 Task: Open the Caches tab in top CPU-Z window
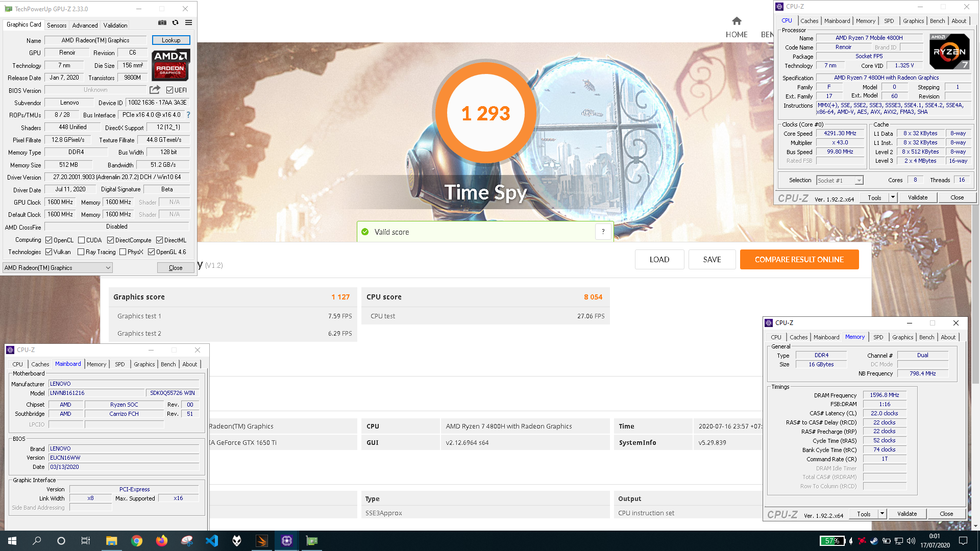(809, 21)
